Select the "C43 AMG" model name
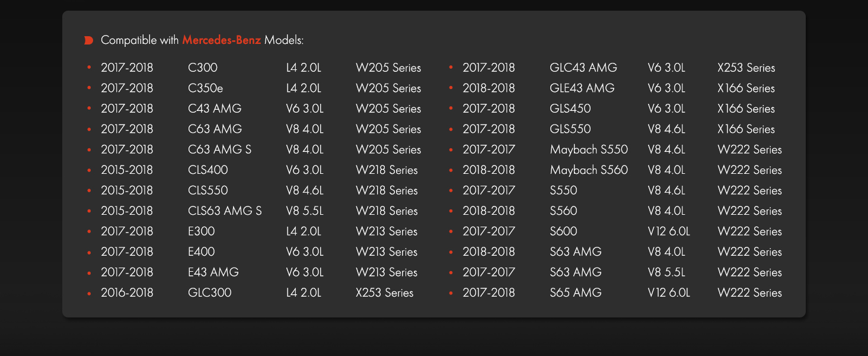This screenshot has width=868, height=356. 215,109
